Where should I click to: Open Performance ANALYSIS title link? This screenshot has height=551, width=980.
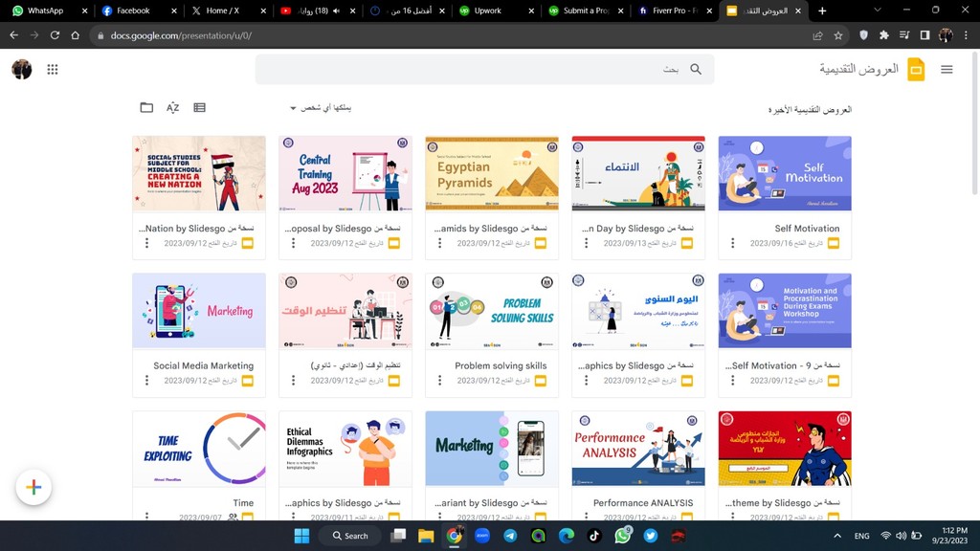643,503
